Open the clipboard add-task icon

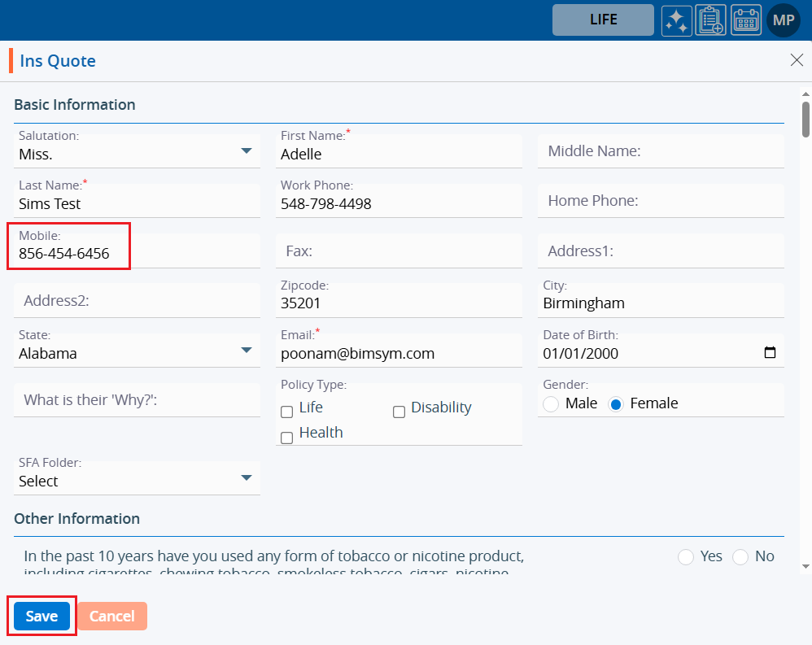point(710,20)
